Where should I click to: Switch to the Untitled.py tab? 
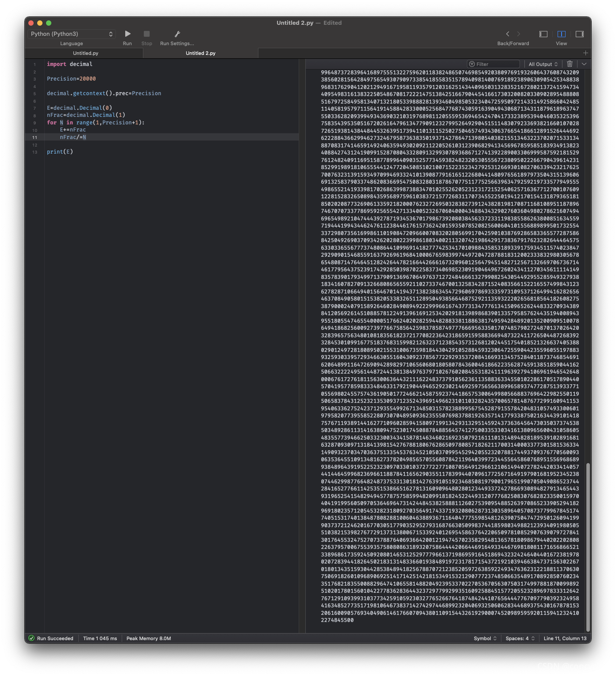click(85, 53)
